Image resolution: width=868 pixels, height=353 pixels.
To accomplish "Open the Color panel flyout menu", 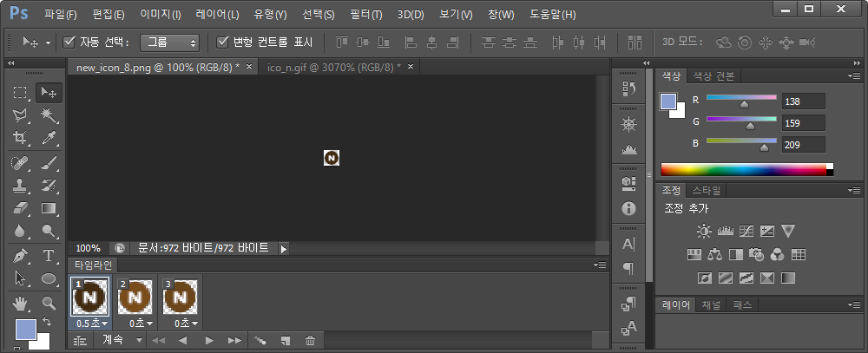I will pyautogui.click(x=856, y=75).
